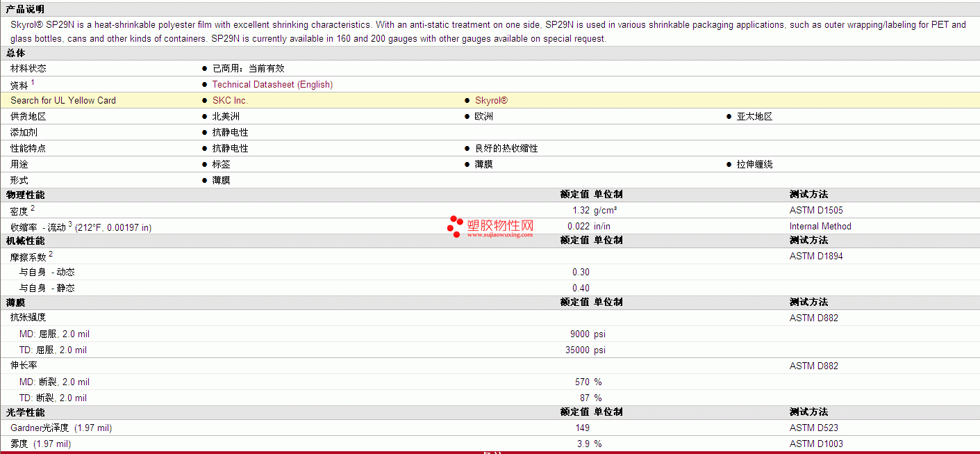Click the 添加剂 row label
This screenshot has height=454, width=980.
(24, 133)
